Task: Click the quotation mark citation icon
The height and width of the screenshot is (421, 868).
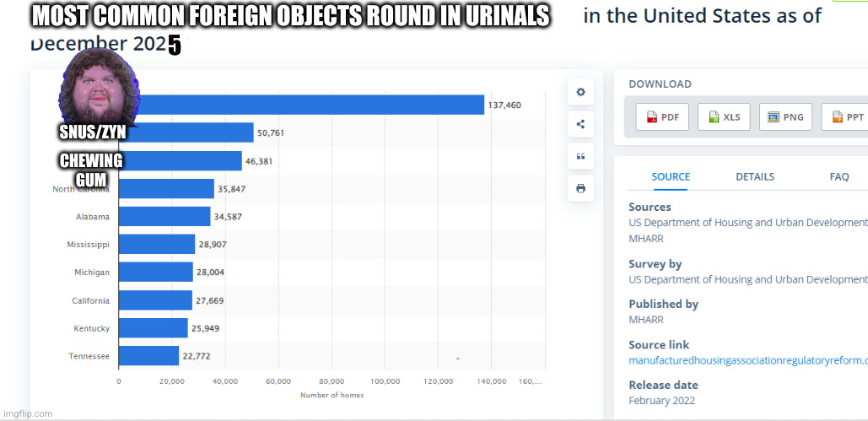Action: 580,156
